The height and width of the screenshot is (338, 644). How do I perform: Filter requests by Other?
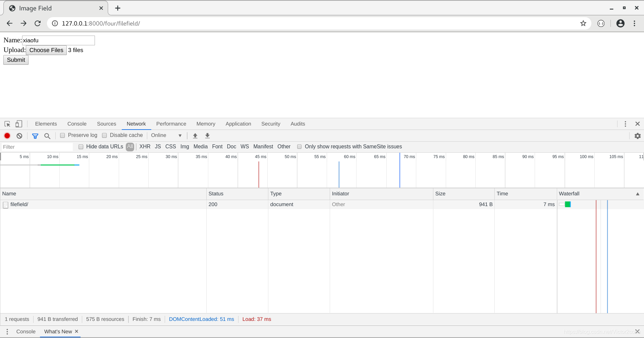click(284, 147)
